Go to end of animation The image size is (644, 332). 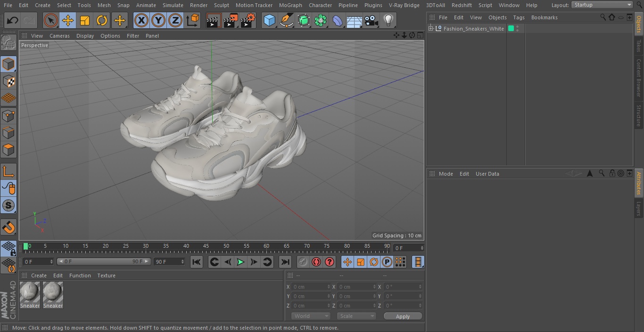click(285, 262)
